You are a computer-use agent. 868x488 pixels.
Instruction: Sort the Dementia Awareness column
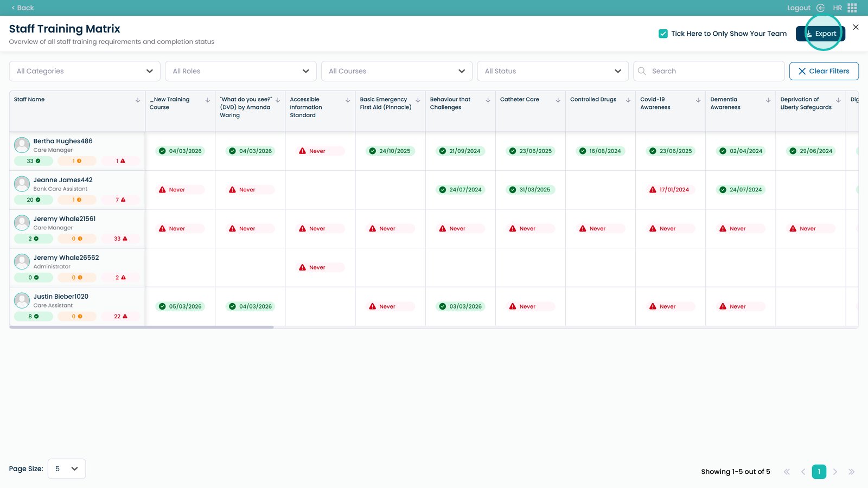[768, 100]
